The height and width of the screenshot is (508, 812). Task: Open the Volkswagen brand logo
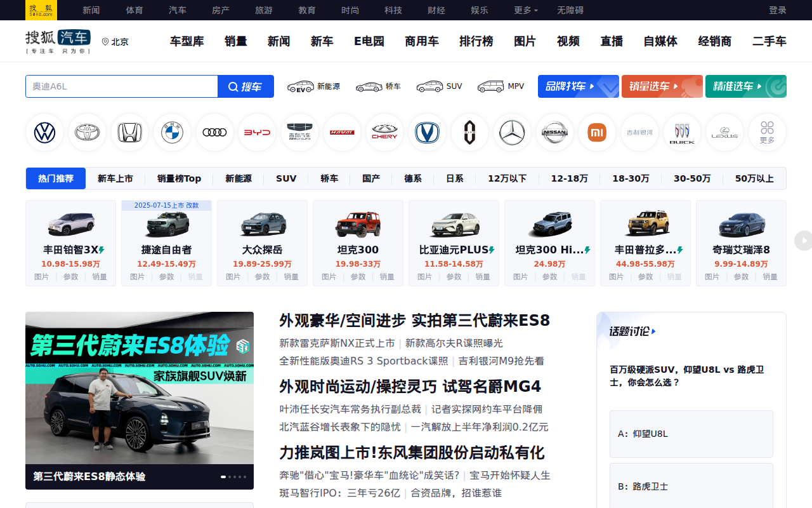[x=45, y=133]
